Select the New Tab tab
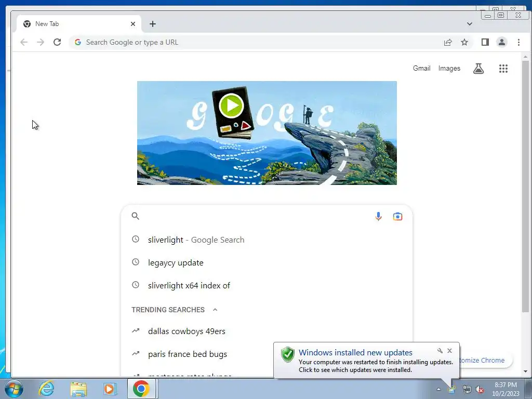This screenshot has width=532, height=399. (78, 24)
